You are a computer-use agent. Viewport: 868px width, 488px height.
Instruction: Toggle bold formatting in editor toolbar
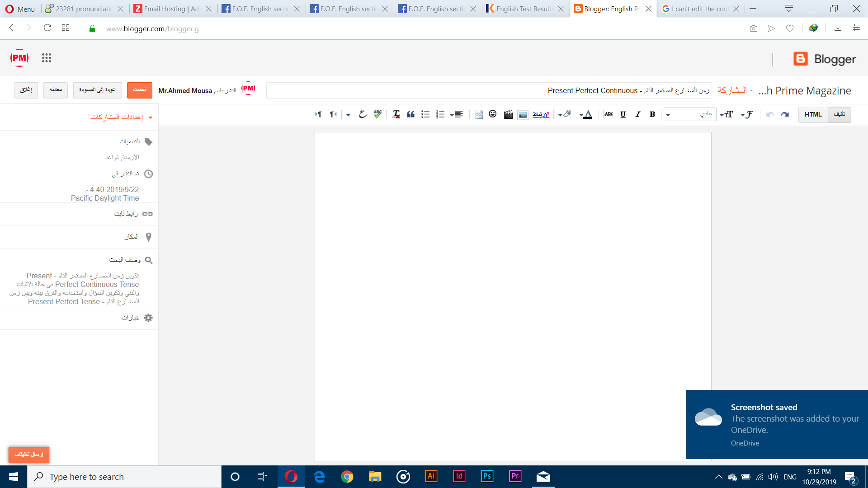pos(652,114)
